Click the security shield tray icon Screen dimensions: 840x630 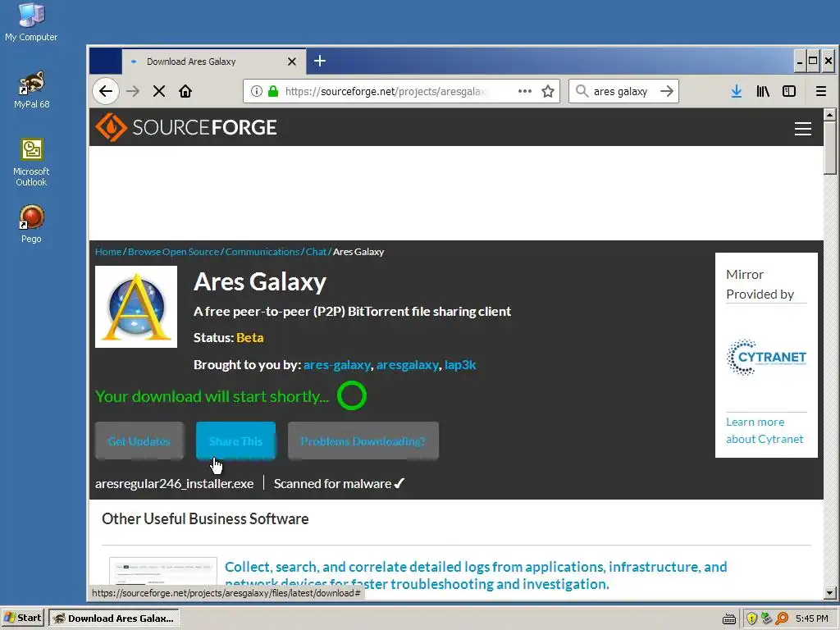751,619
